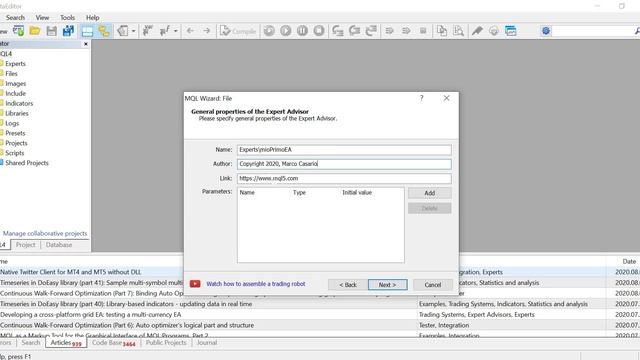Click Manage collaborative projects link

pyautogui.click(x=45, y=233)
